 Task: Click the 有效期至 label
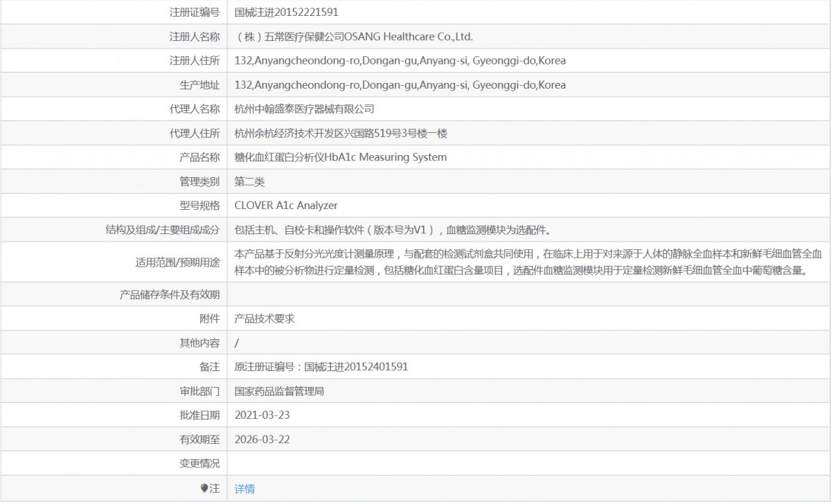coord(199,439)
